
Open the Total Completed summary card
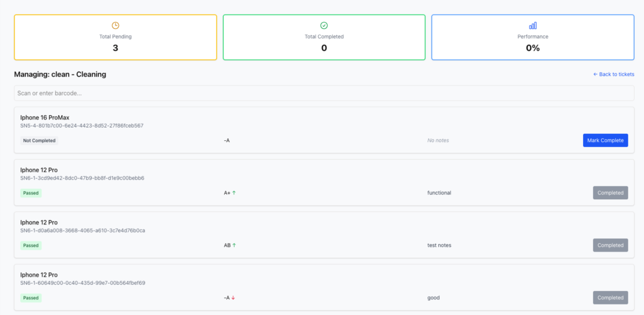coord(324,37)
